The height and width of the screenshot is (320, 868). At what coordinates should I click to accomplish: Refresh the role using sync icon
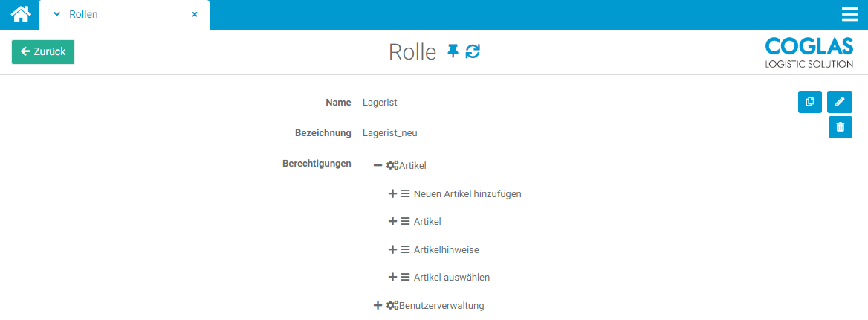tap(473, 51)
